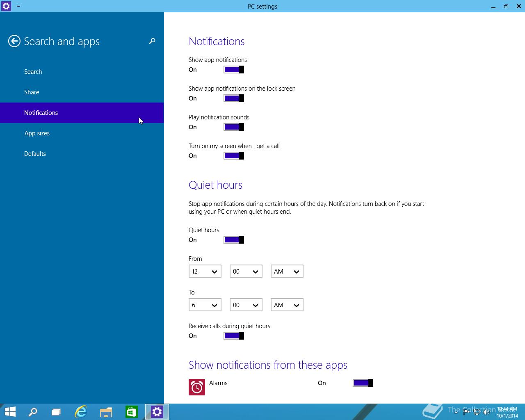Viewport: 525px width, 420px height.
Task: Select Defaults in the sidebar
Action: tap(82, 154)
